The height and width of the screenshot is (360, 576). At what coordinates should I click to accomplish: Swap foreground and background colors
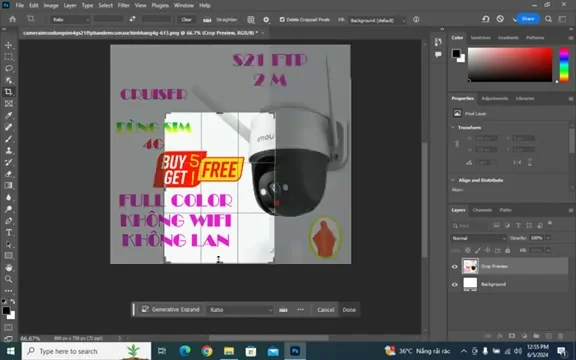[12, 301]
